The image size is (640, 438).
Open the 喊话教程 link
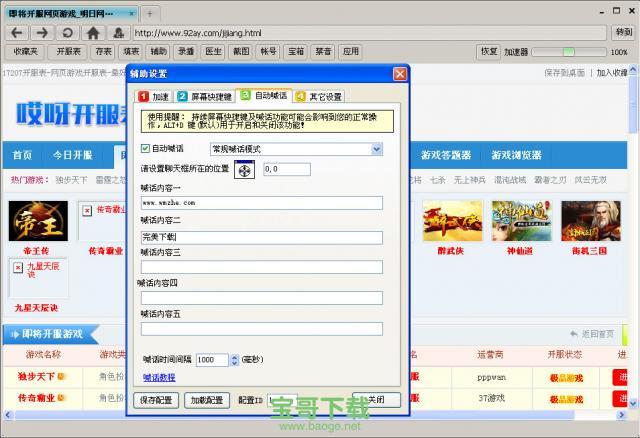(x=158, y=378)
